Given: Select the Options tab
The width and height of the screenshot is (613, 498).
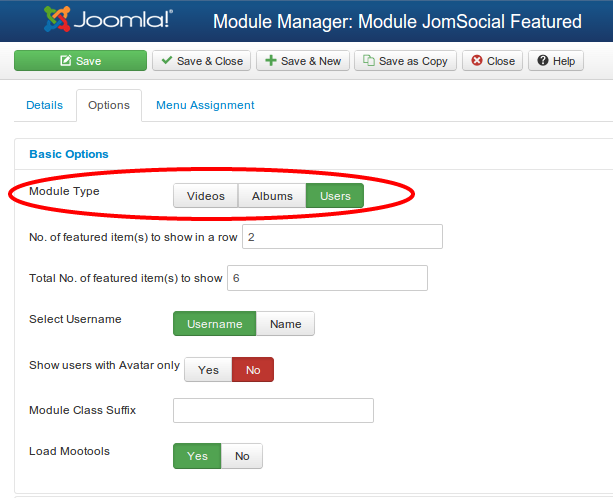Looking at the screenshot, I should [x=109, y=105].
